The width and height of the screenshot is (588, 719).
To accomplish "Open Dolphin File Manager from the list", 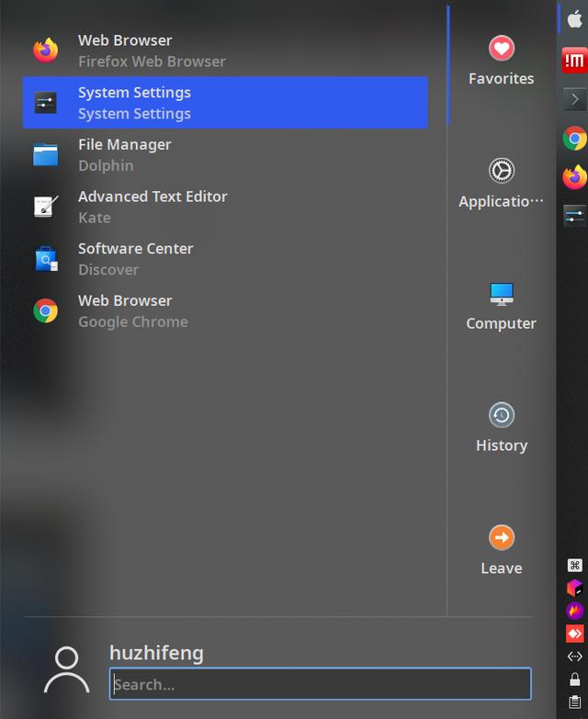I will 225,154.
